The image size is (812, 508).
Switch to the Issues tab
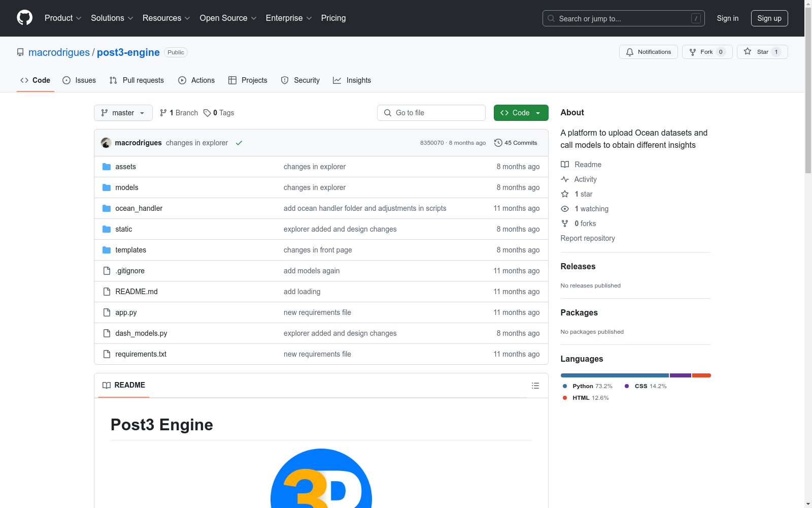(x=79, y=80)
